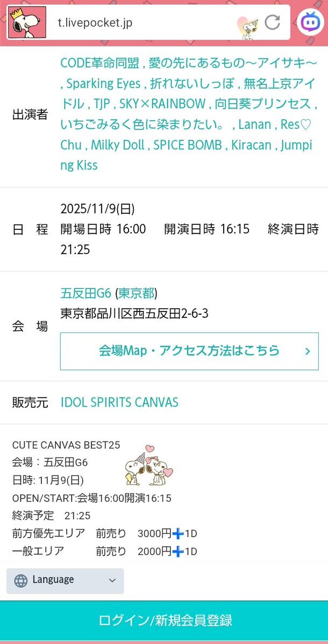328x644 pixels.
Task: Open the 五反田G6 venue link
Action: (85, 293)
